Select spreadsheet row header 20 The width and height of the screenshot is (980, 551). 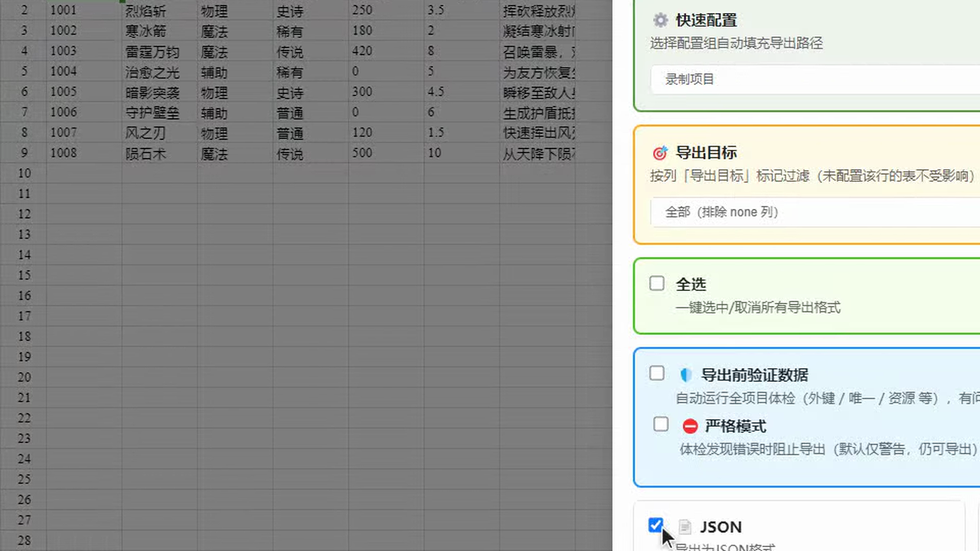pyautogui.click(x=23, y=377)
